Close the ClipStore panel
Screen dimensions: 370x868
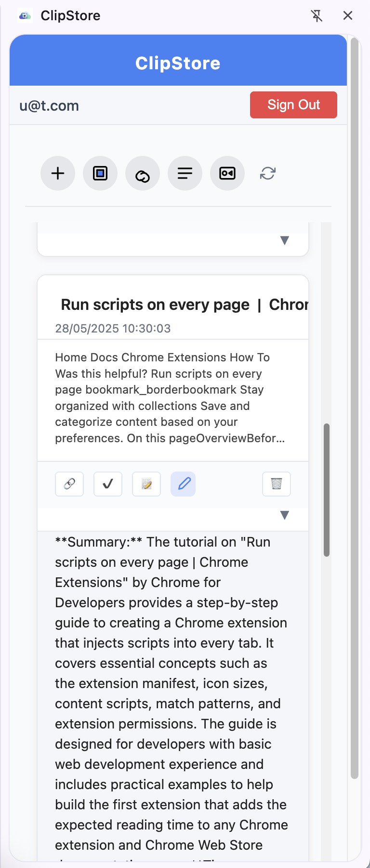tap(348, 16)
